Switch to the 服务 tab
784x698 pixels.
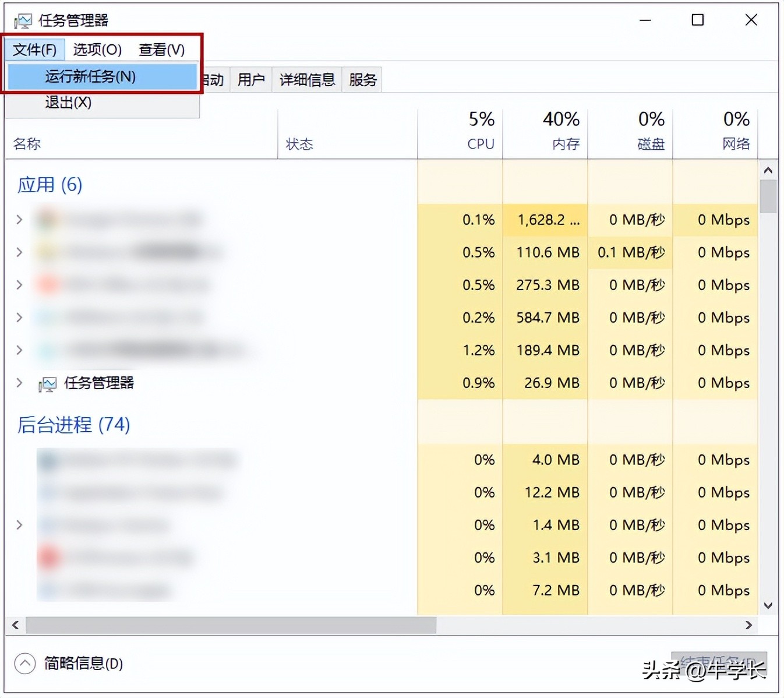pos(362,79)
